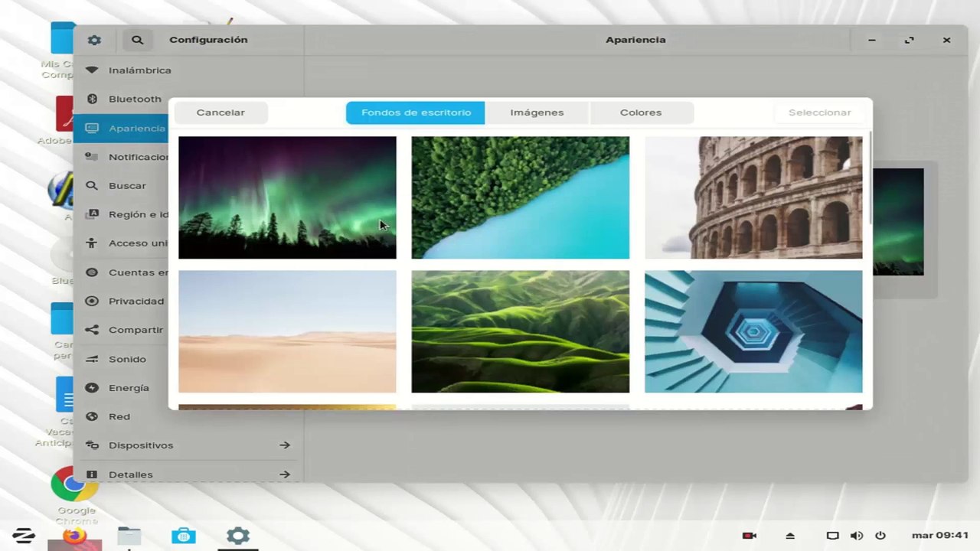Image resolution: width=980 pixels, height=551 pixels.
Task: Click the Dispositivos icon in the sidebar
Action: point(92,445)
